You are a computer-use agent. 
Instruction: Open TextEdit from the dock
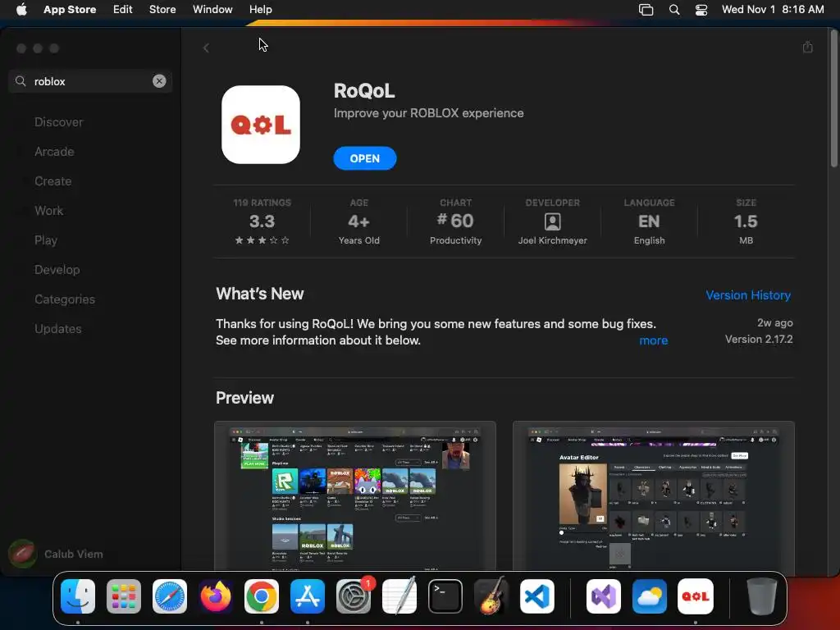399,596
